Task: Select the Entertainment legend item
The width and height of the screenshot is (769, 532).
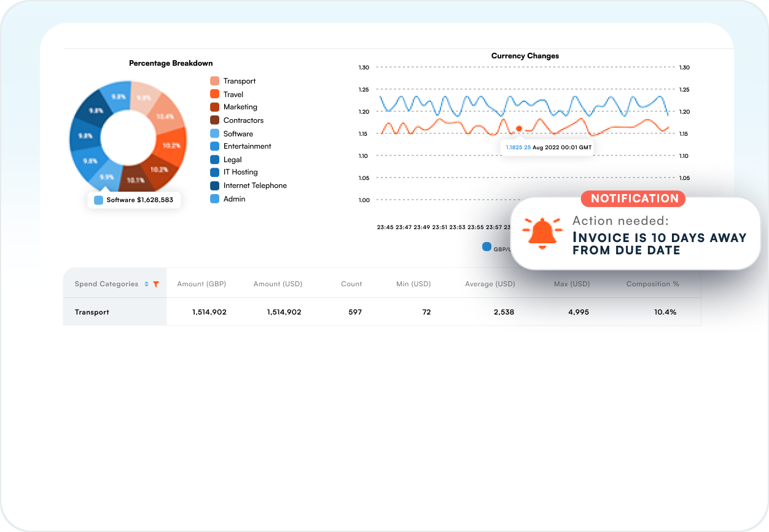Action: tap(240, 146)
